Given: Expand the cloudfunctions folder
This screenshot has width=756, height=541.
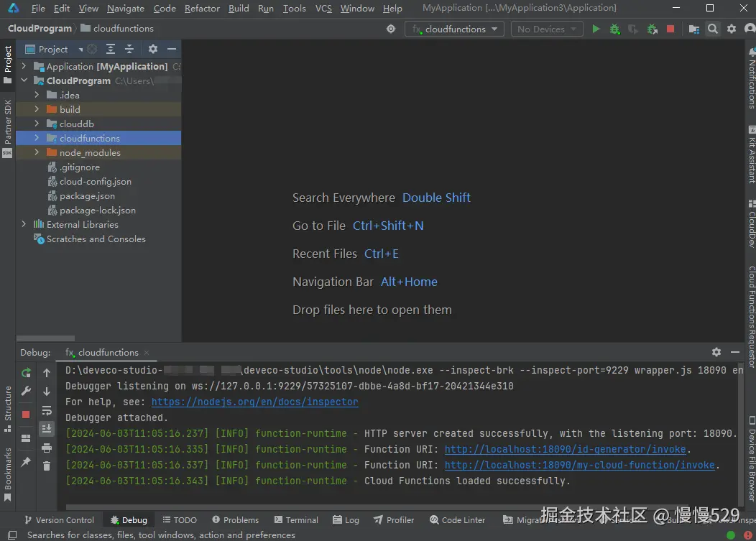Looking at the screenshot, I should [37, 139].
